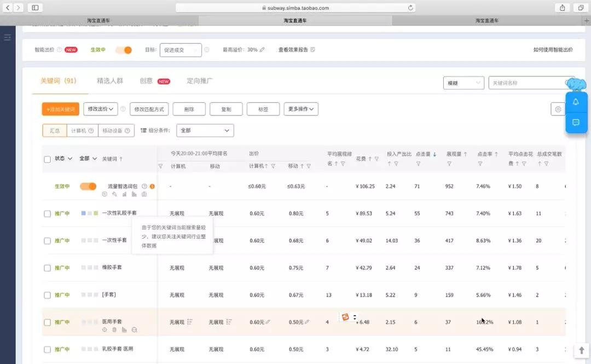This screenshot has width=591, height=364.
Task: Open the 促进成交 target dropdown
Action: pos(181,49)
